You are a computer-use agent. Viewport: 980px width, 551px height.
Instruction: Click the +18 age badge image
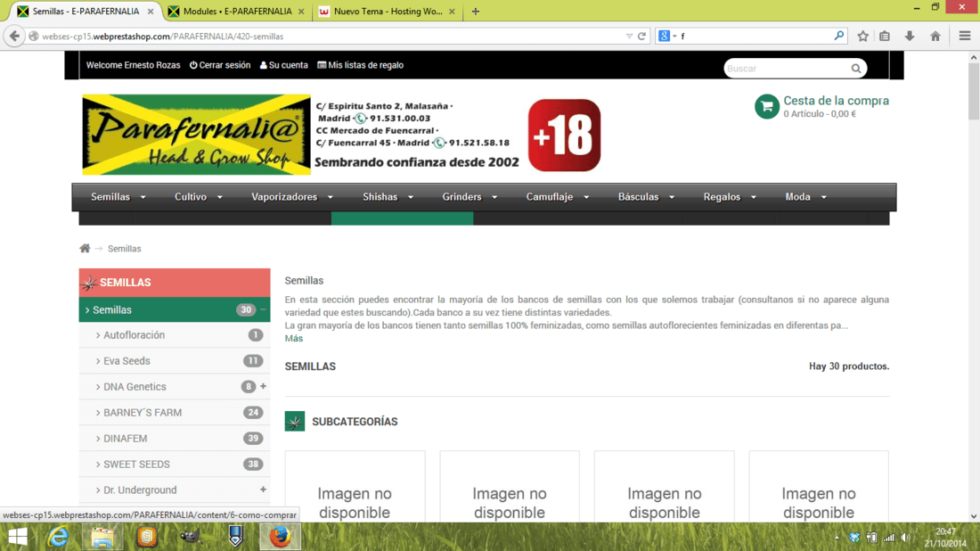(564, 136)
